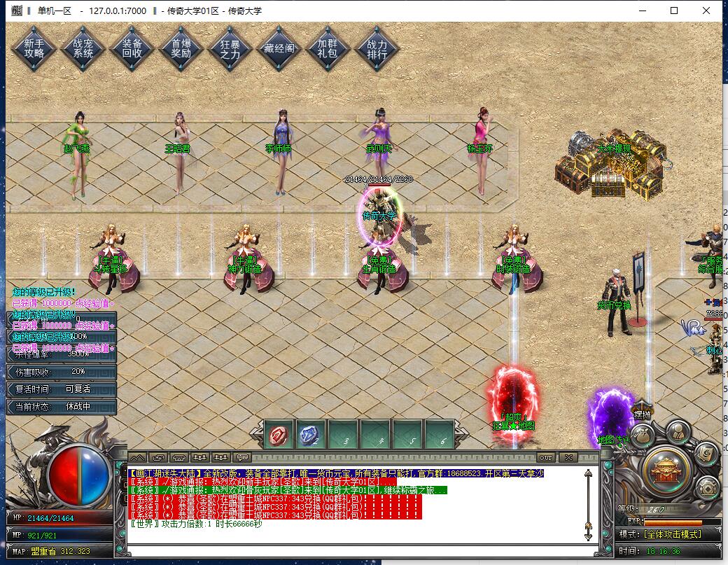Click the green 骨灰玩家 welcome message line

288,490
